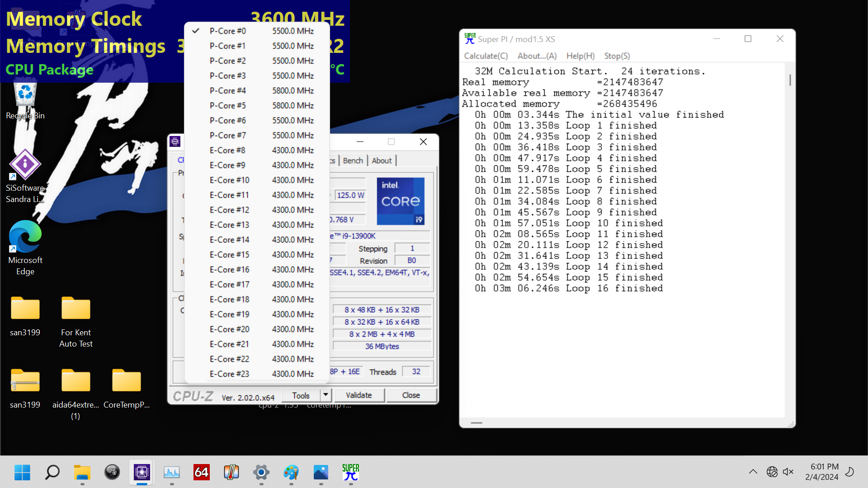Viewport: 868px width, 488px height.
Task: Open AIDA64 from taskbar
Action: [202, 472]
